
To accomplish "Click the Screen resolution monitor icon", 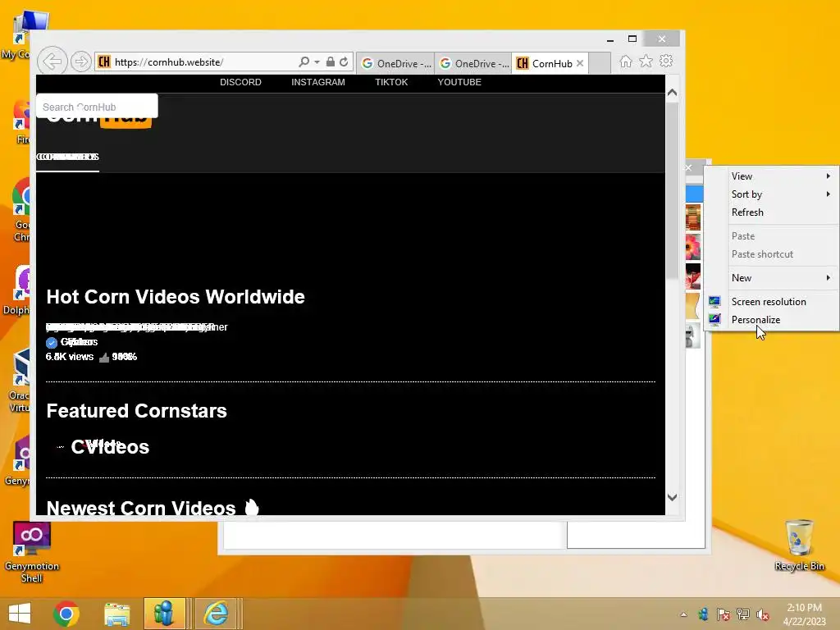I will point(714,302).
